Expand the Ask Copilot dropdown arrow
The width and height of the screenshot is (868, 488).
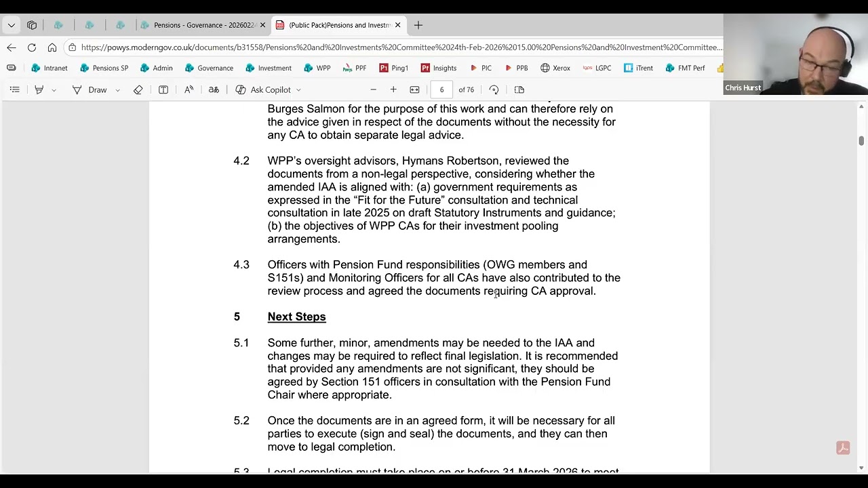(x=298, y=89)
